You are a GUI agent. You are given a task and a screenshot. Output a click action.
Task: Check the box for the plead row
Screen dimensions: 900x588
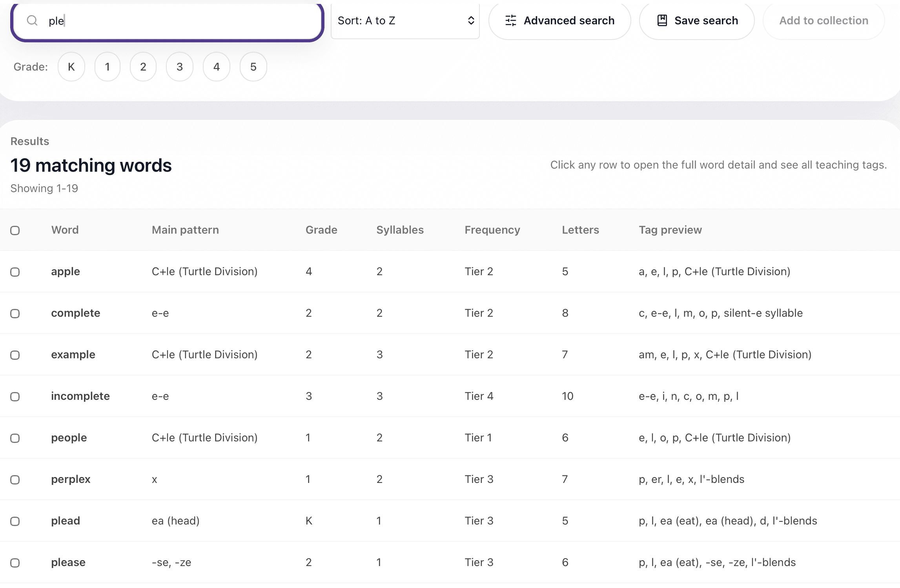tap(15, 521)
